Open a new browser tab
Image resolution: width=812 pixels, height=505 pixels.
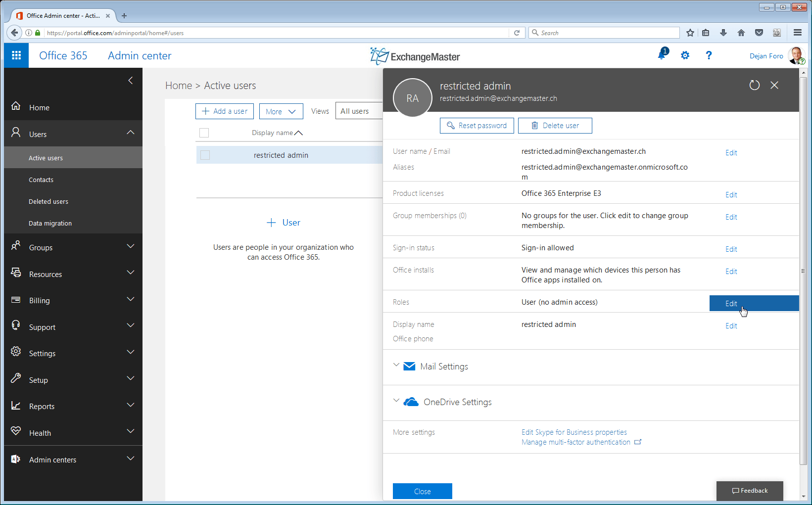click(124, 16)
